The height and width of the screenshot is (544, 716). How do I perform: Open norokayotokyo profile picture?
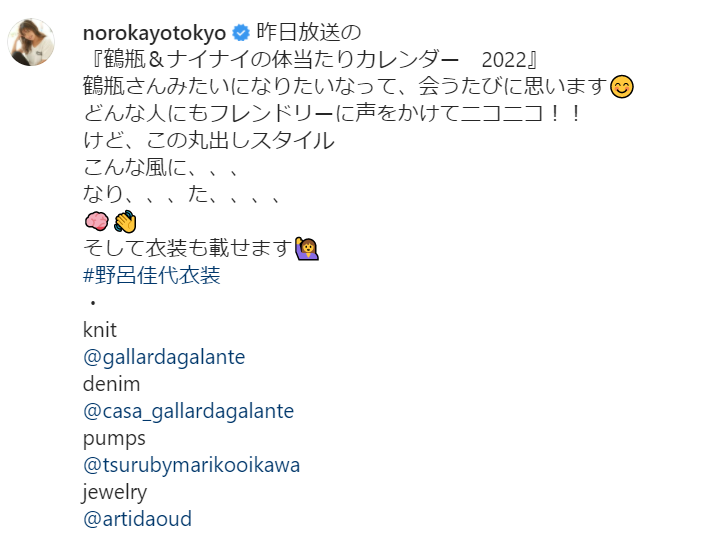pyautogui.click(x=31, y=42)
